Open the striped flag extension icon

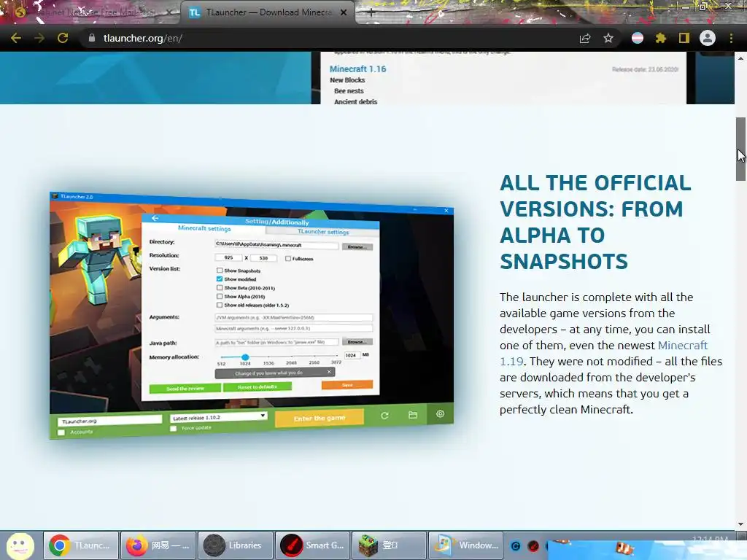pos(638,38)
